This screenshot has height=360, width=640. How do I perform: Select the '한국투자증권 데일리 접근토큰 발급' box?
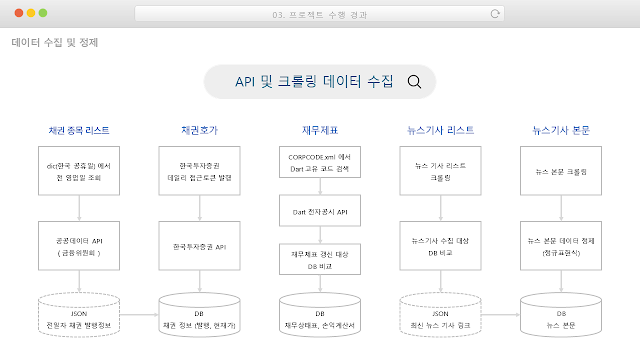200,171
